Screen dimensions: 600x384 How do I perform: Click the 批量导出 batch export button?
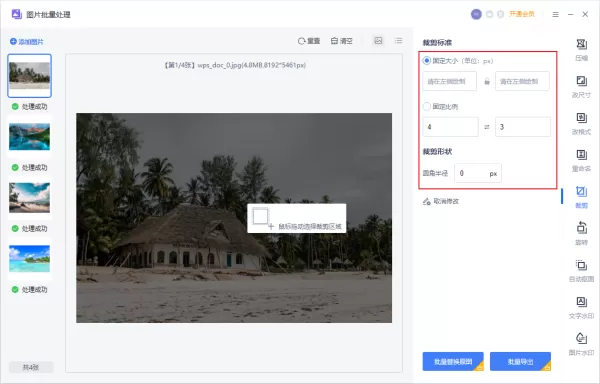pos(520,361)
